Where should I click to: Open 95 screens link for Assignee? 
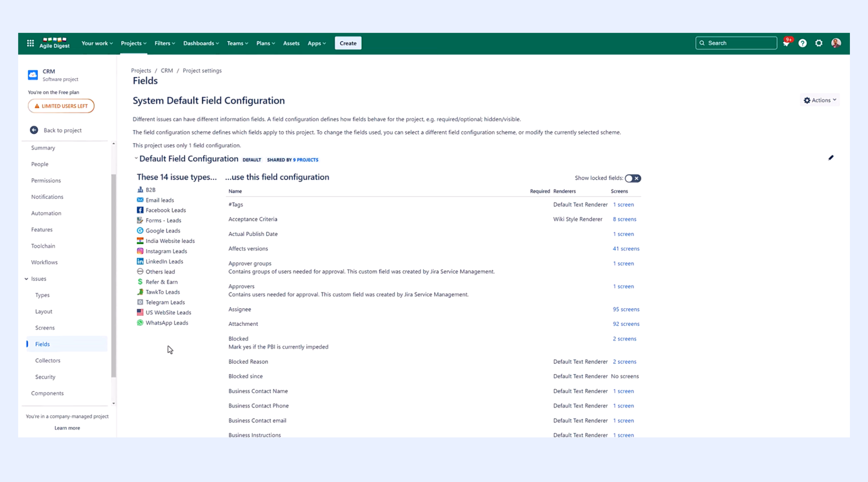click(x=626, y=309)
